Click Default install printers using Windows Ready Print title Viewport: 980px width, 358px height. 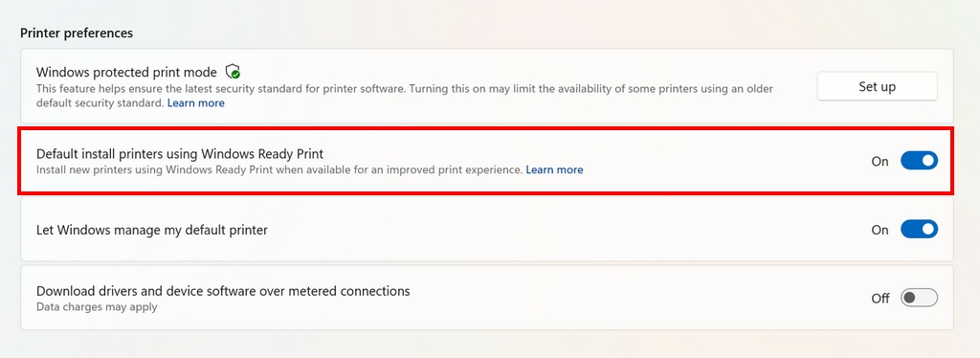[179, 154]
